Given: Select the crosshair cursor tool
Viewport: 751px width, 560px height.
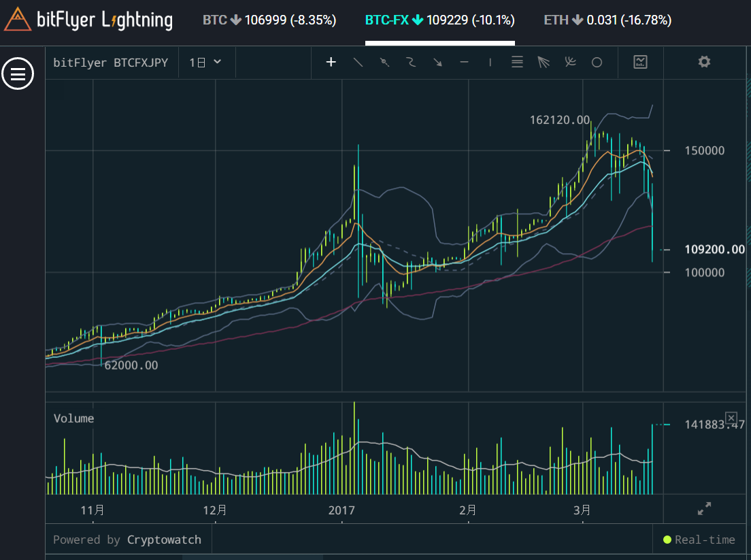Looking at the screenshot, I should pos(331,62).
